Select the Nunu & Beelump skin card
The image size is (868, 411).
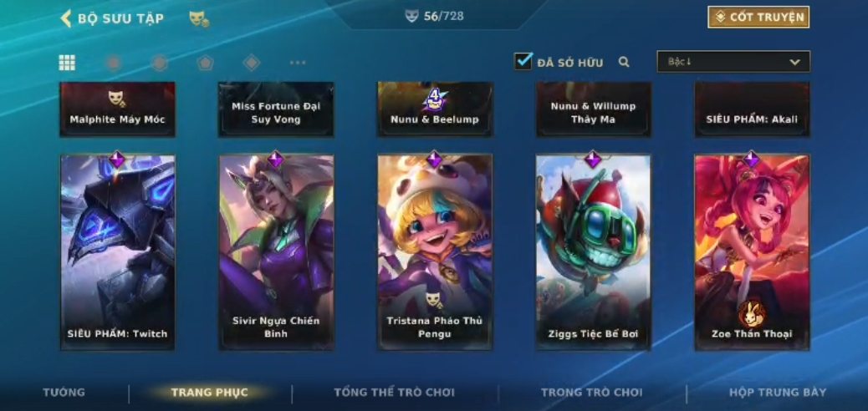[435, 109]
